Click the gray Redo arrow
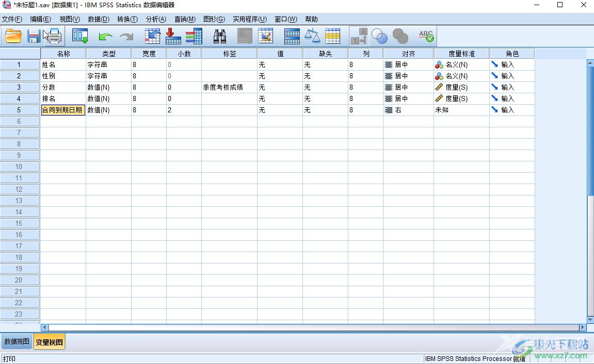594x364 pixels. pyautogui.click(x=126, y=36)
